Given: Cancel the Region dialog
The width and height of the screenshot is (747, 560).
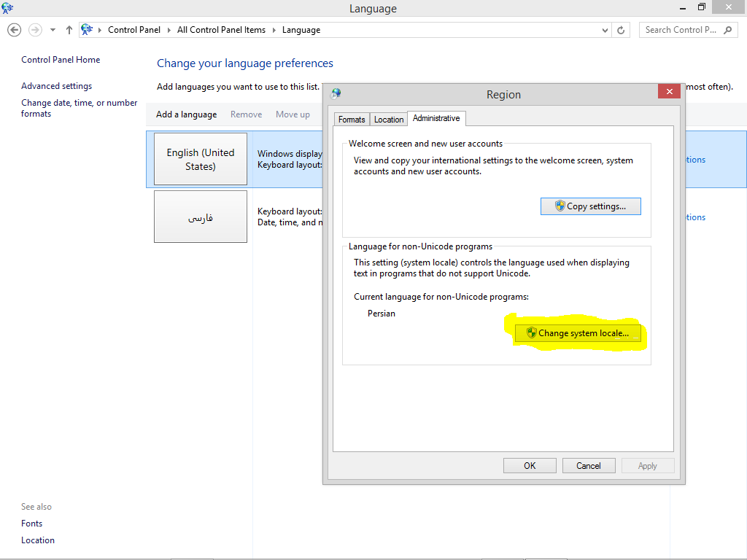Looking at the screenshot, I should click(588, 466).
